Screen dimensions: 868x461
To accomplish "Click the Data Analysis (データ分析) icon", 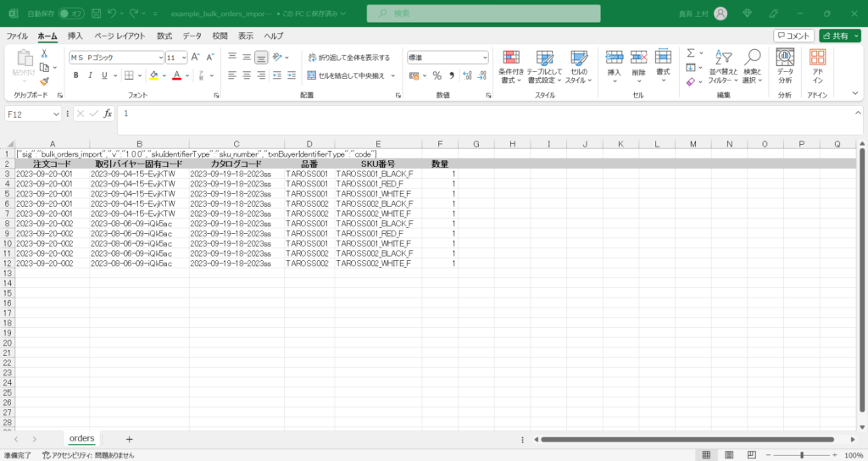I will [x=785, y=67].
